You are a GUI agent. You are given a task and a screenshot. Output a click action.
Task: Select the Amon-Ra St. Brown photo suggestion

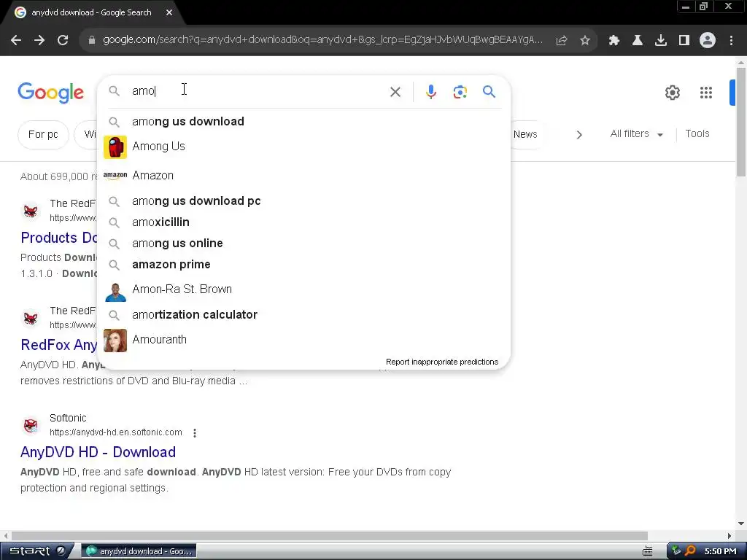coord(115,292)
